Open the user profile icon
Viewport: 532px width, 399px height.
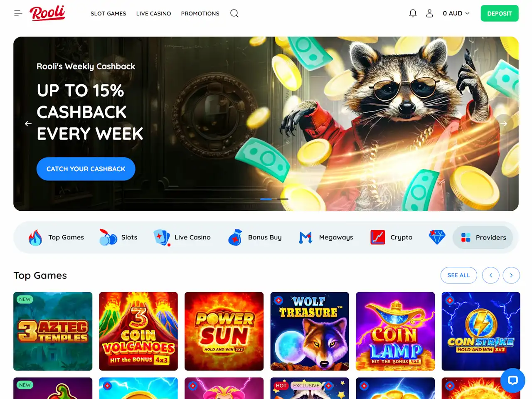[x=429, y=13]
